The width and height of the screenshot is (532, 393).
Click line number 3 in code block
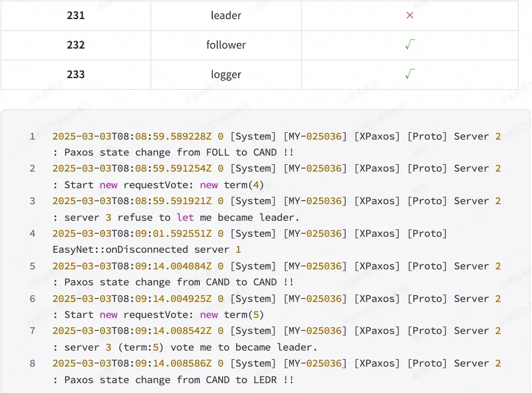pyautogui.click(x=32, y=201)
